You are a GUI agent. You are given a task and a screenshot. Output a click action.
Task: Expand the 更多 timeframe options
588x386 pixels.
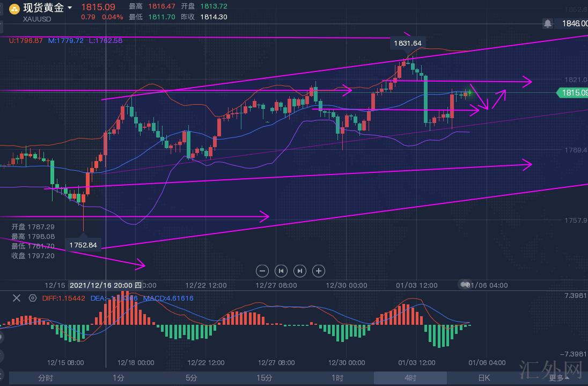(558, 378)
